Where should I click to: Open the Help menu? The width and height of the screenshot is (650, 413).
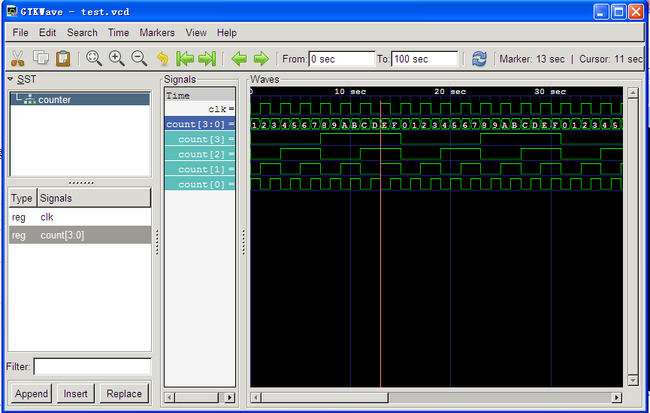(227, 32)
